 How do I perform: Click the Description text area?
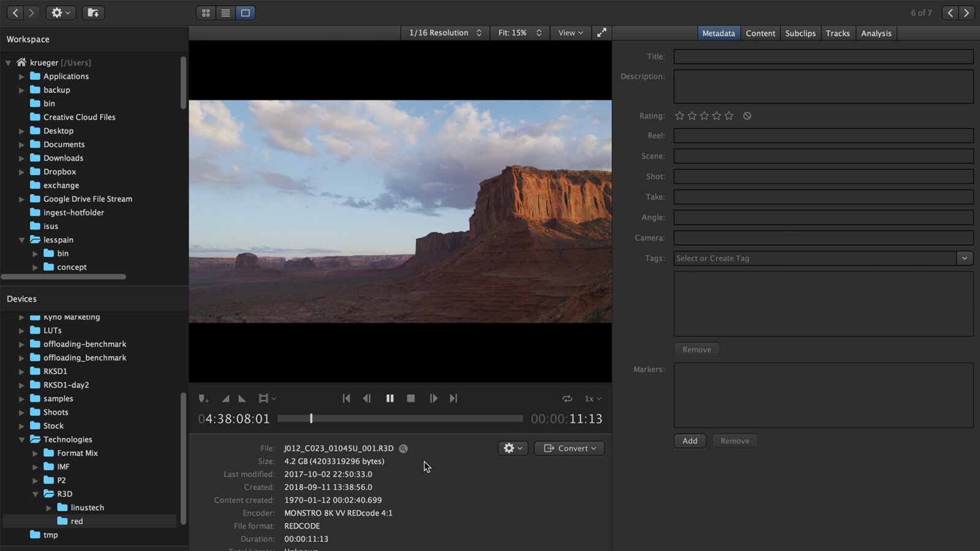click(x=823, y=86)
